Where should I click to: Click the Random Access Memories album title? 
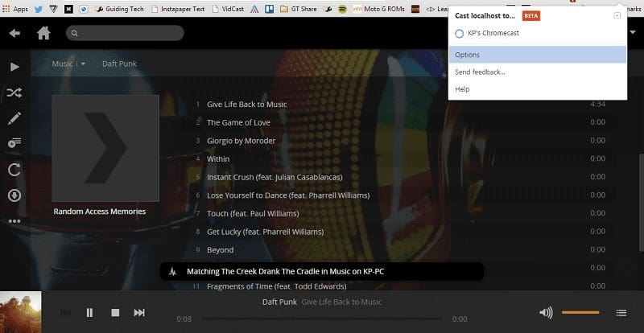coord(99,212)
